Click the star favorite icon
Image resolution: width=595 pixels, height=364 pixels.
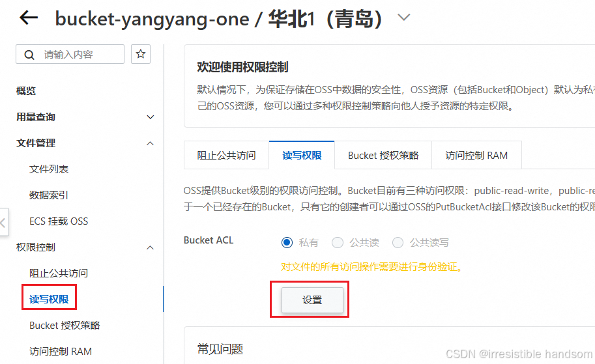(141, 54)
